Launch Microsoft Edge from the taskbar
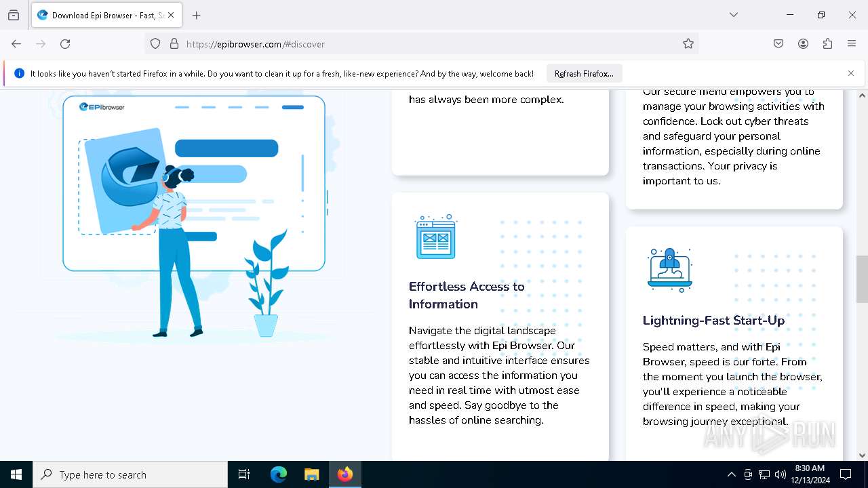 [x=279, y=474]
